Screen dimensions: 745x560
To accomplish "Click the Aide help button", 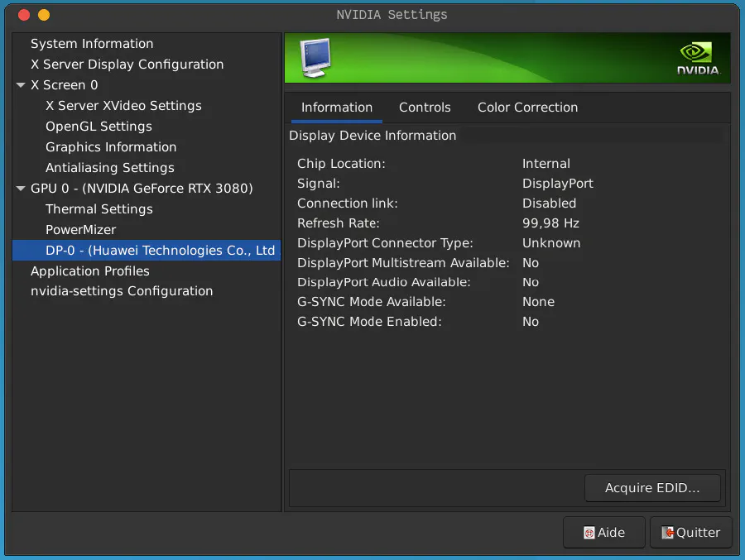I will (603, 533).
